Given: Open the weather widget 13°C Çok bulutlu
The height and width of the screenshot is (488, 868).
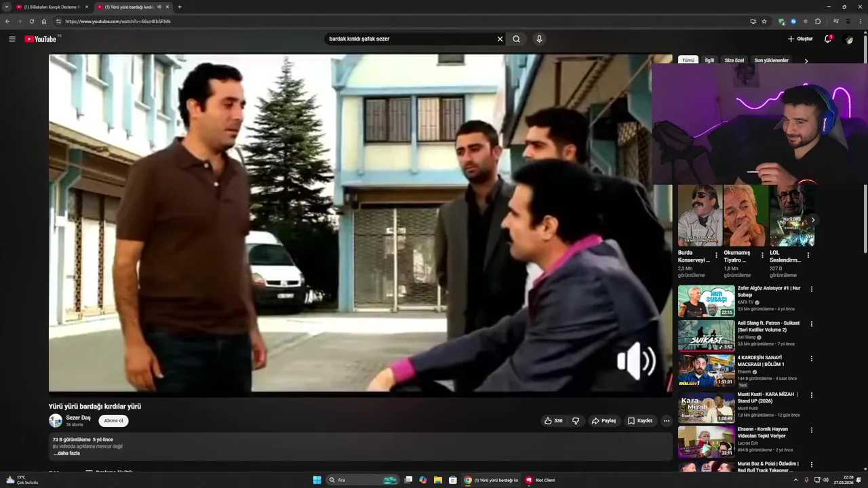Looking at the screenshot, I should (22, 480).
